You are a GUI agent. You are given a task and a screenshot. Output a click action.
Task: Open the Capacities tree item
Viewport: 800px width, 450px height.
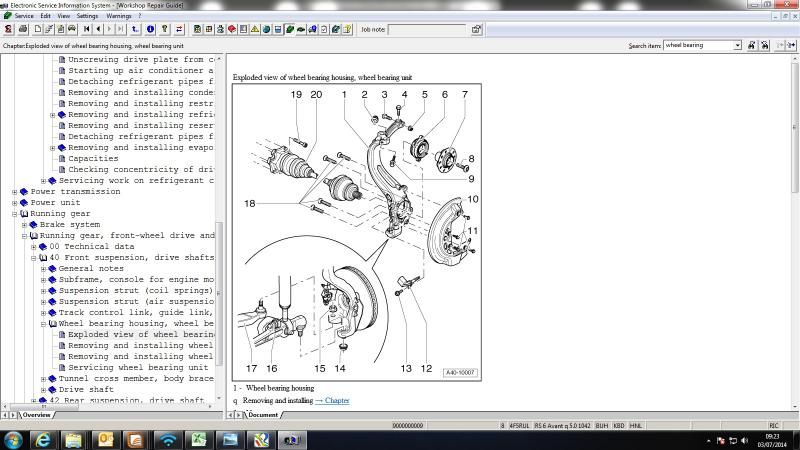click(93, 159)
